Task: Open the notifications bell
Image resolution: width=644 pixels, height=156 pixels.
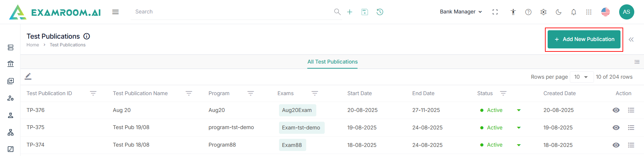Action: [573, 12]
